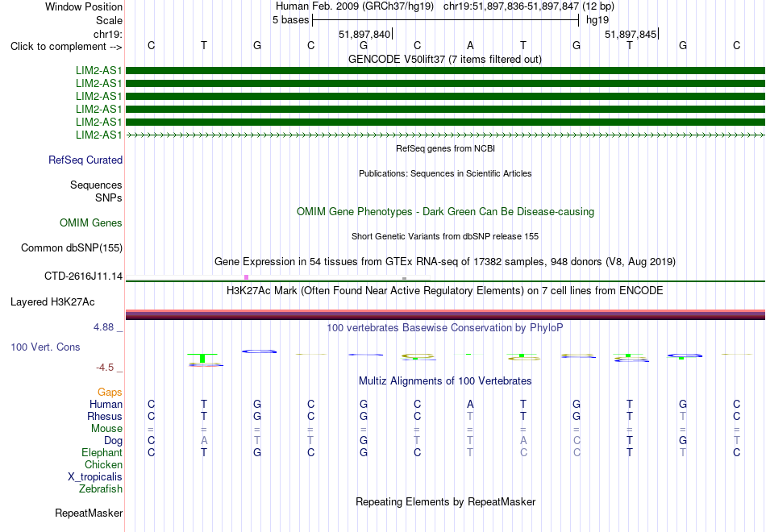Click the H3K27Ac Mark ENCODE track title
The image size is (766, 532).
point(445,291)
